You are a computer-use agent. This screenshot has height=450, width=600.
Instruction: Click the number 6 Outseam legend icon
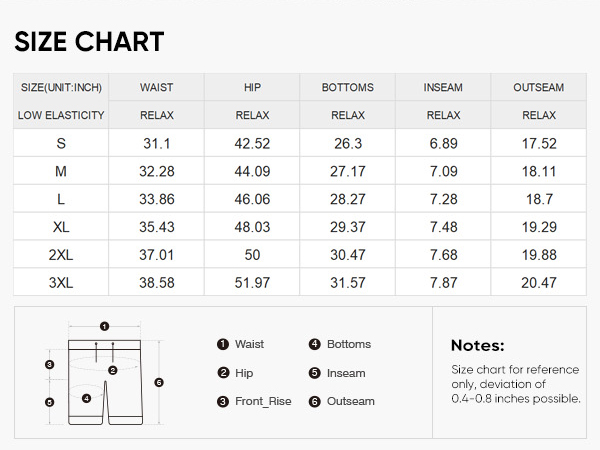point(315,401)
